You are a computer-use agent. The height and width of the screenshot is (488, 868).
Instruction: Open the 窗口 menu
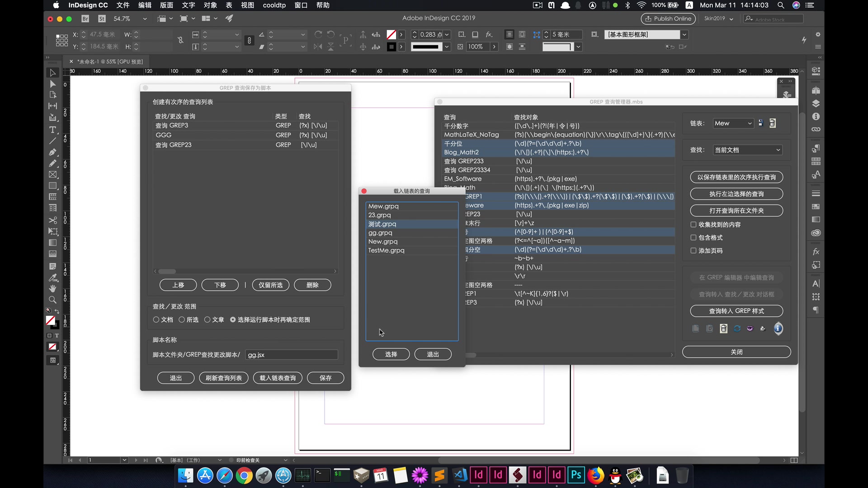(x=301, y=5)
